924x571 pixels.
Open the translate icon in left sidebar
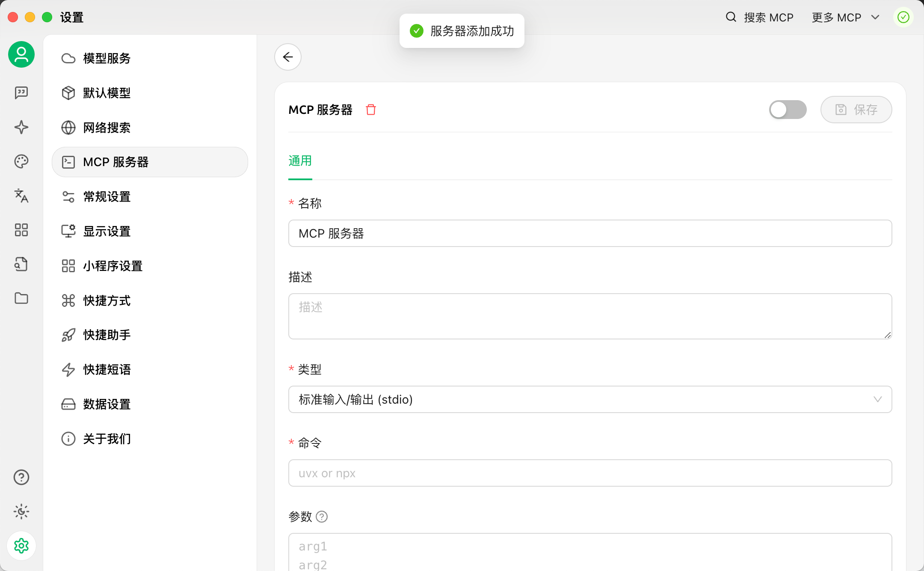point(21,196)
